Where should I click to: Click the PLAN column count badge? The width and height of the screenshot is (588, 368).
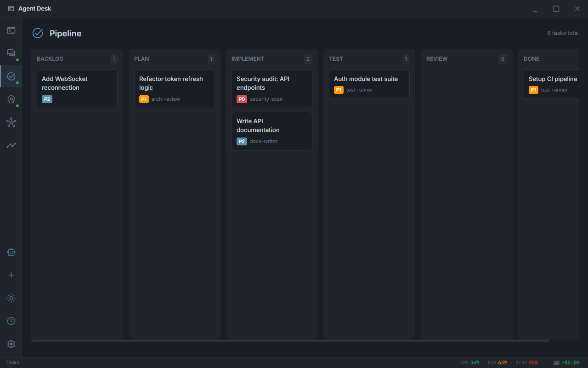coord(211,59)
